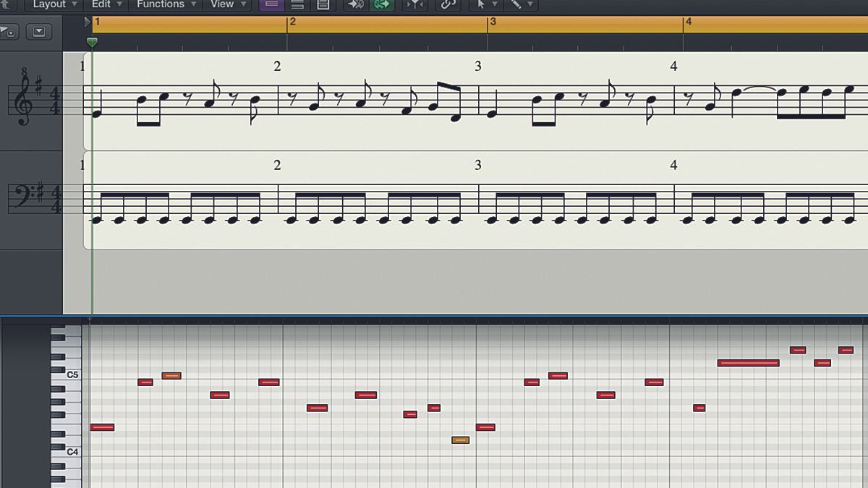Toggle the boxed disclosure button in the left panel
Screen dimensions: 868x488
pos(40,31)
